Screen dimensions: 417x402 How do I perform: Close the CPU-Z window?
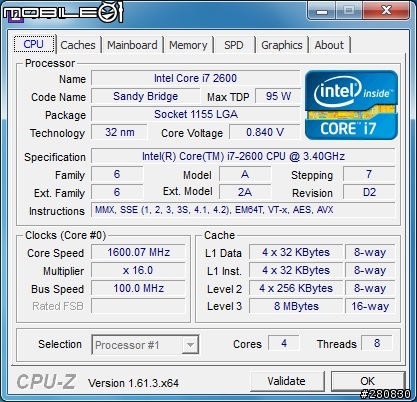point(386,11)
